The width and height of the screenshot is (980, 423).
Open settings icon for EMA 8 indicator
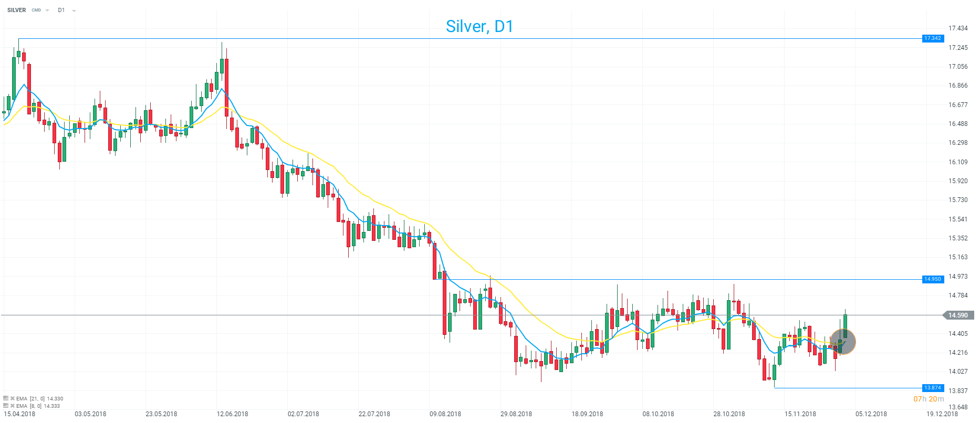pyautogui.click(x=6, y=406)
